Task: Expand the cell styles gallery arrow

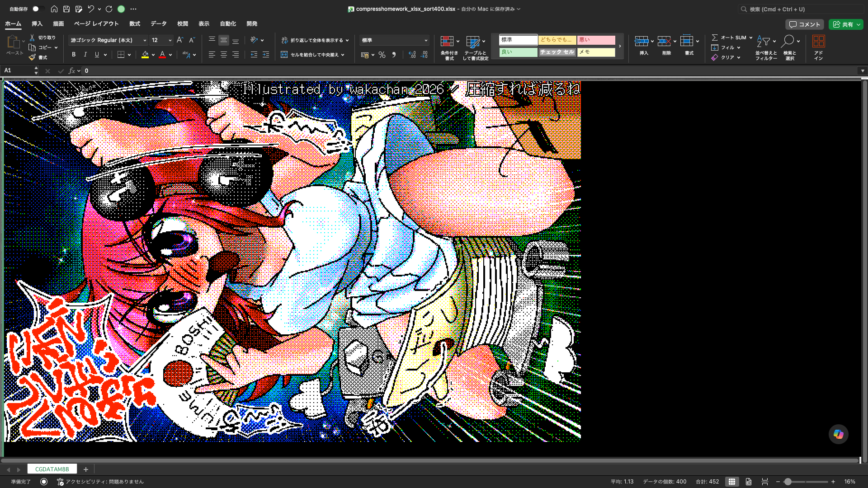Action: (620, 46)
